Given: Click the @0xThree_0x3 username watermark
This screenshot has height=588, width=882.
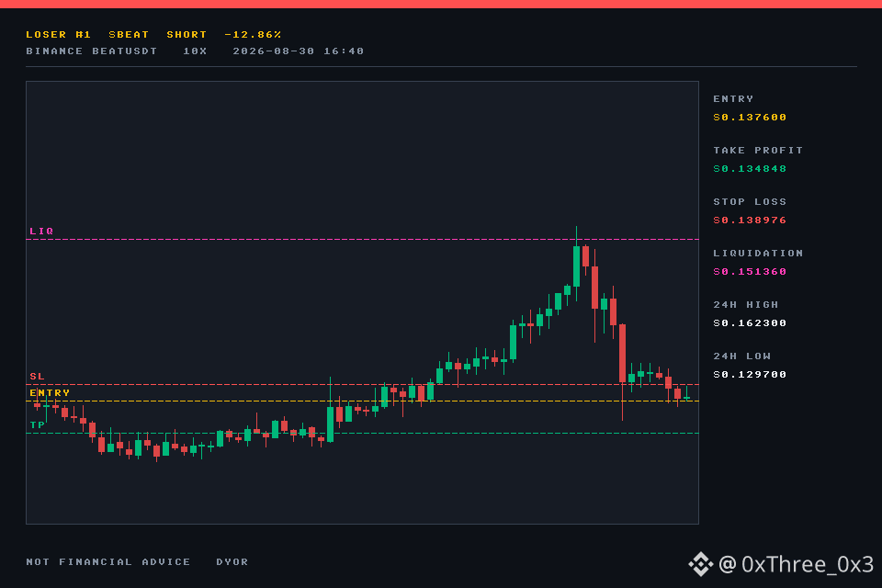Looking at the screenshot, I should pos(796,564).
